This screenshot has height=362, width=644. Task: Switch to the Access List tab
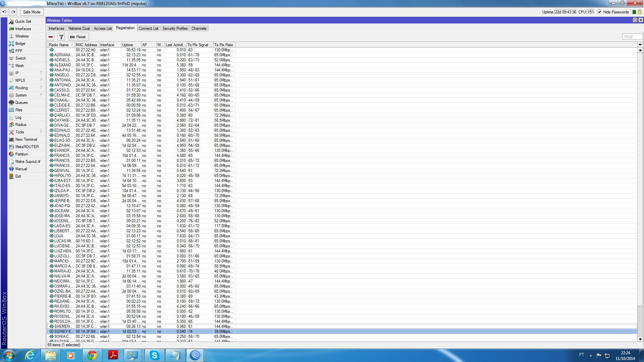[103, 28]
